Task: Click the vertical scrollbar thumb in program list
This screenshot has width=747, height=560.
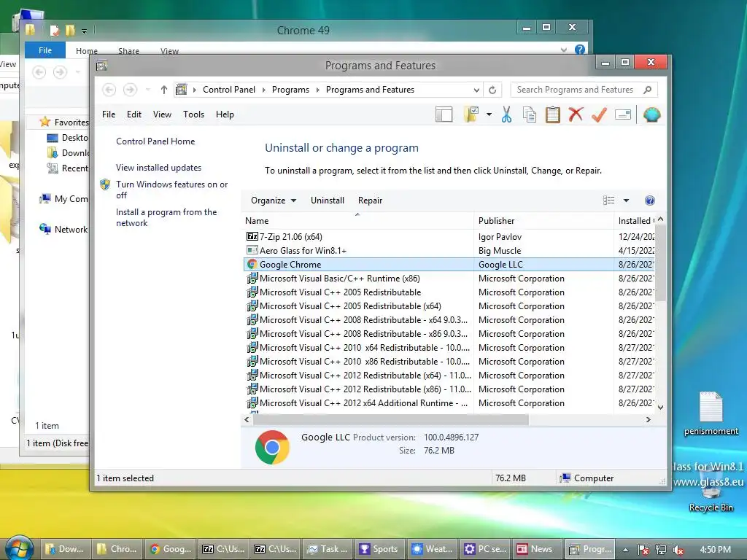Action: (x=660, y=263)
